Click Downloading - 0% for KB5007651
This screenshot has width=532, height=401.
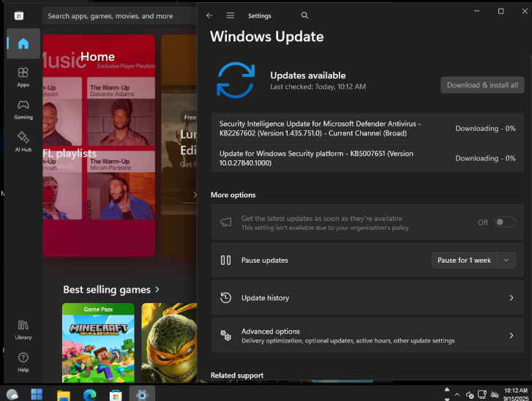click(485, 158)
